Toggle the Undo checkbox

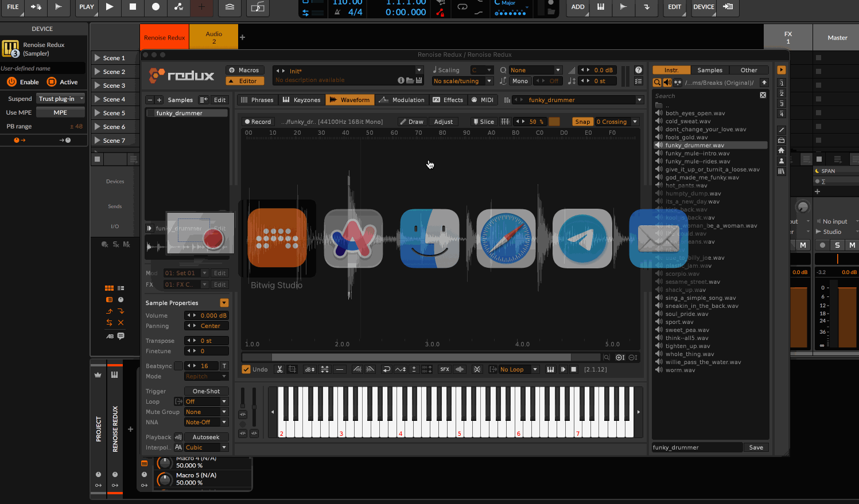[x=246, y=369]
